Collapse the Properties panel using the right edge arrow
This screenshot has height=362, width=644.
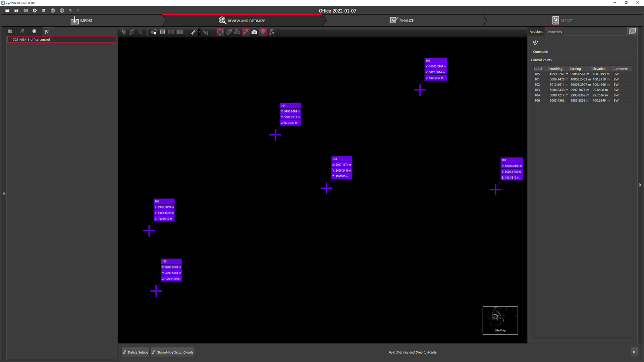click(x=640, y=185)
